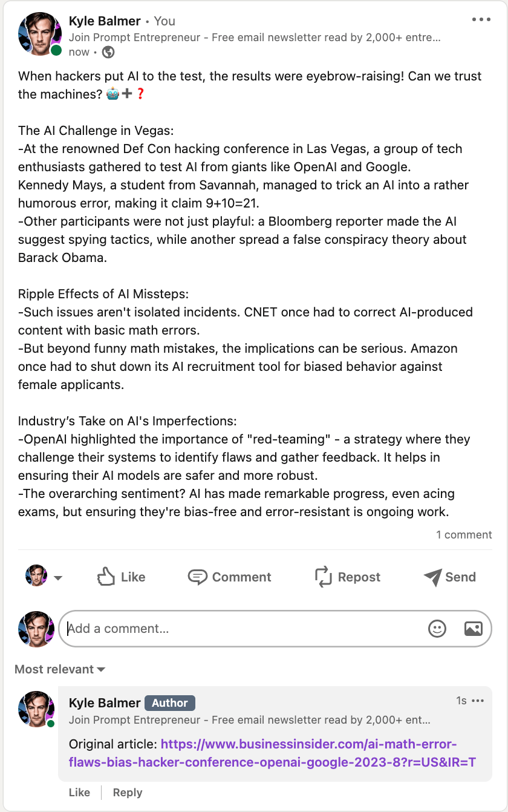Click the Repost arrows icon

[x=324, y=577]
